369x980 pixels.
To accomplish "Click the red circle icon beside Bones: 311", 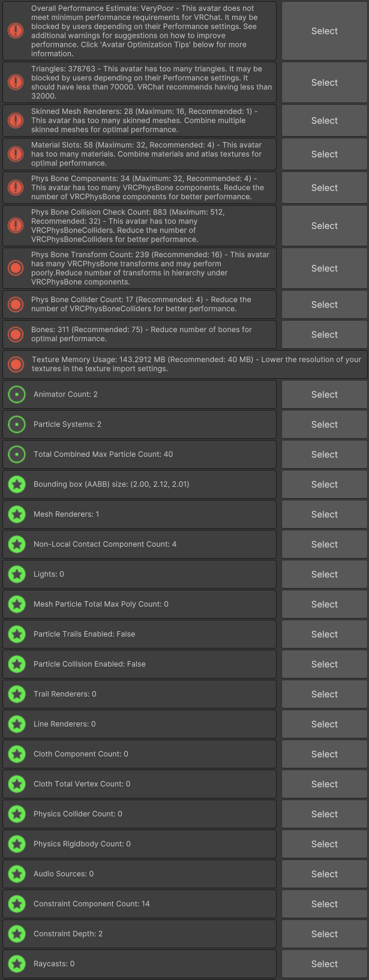I will 16,334.
